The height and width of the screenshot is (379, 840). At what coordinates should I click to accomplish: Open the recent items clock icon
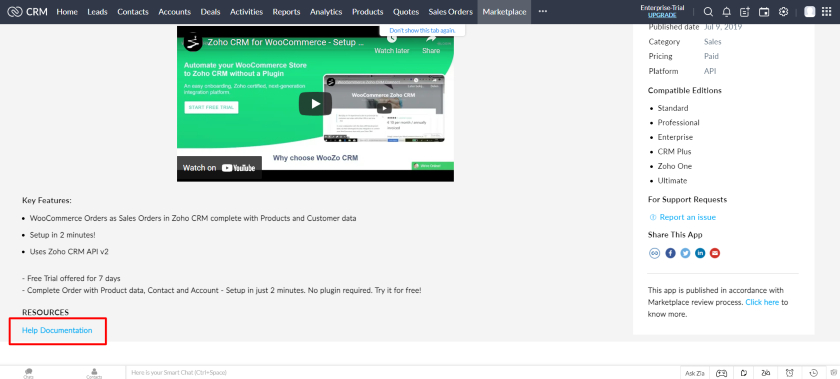[x=814, y=373]
